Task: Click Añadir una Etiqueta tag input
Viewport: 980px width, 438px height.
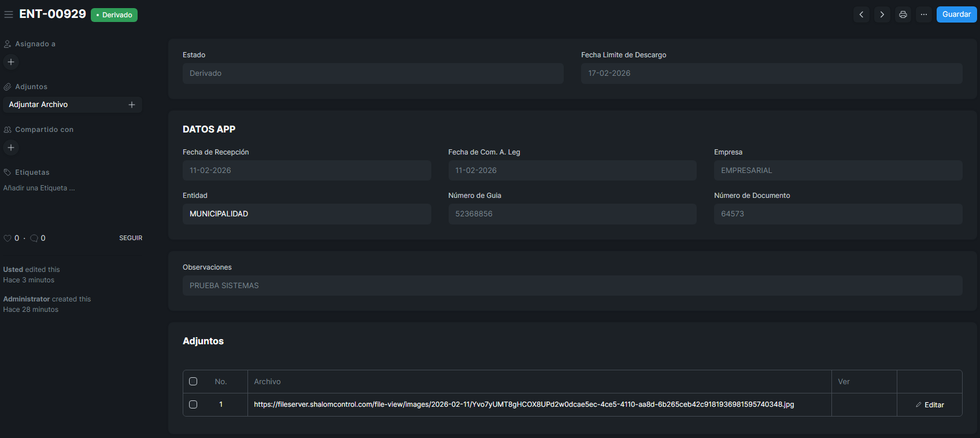Action: [39, 188]
